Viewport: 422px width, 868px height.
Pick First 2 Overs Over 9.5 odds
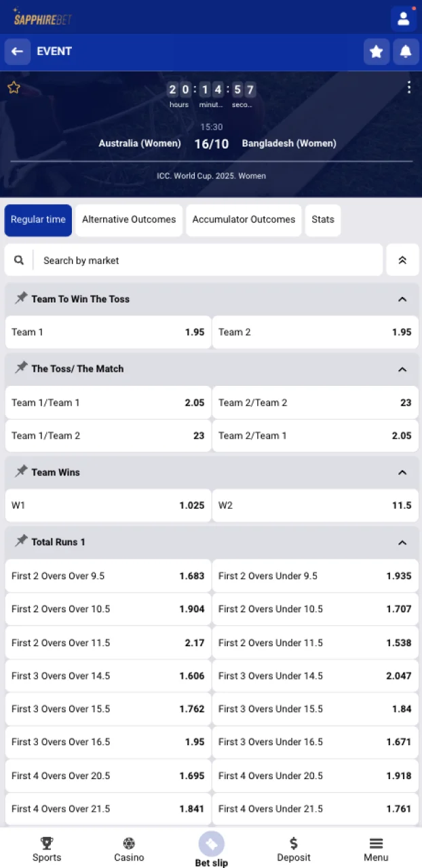coord(108,576)
